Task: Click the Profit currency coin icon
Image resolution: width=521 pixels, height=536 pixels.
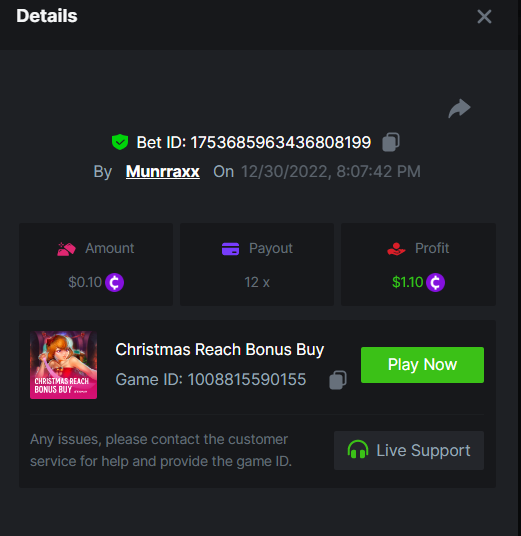Action: pos(435,282)
